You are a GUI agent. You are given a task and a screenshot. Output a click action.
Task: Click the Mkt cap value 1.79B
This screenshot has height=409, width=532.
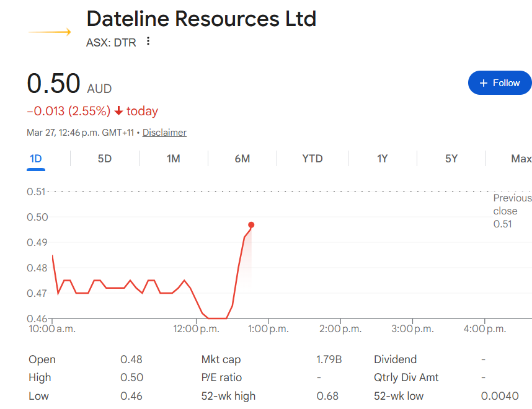pyautogui.click(x=329, y=359)
